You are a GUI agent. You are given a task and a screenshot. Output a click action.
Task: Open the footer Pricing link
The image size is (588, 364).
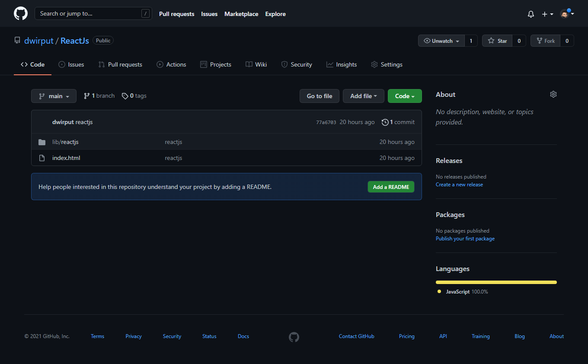point(407,336)
